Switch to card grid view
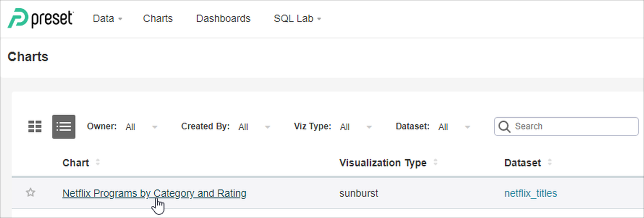Viewport: 644px width, 218px height. pos(35,126)
